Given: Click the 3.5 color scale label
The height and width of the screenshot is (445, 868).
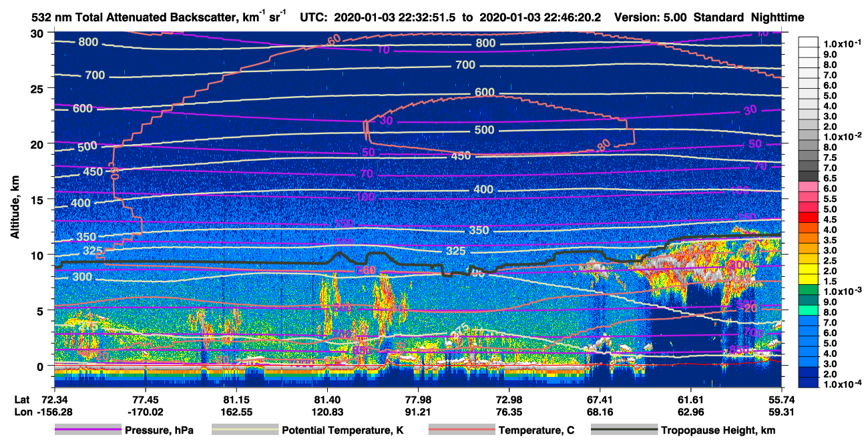Looking at the screenshot, I should [x=831, y=240].
